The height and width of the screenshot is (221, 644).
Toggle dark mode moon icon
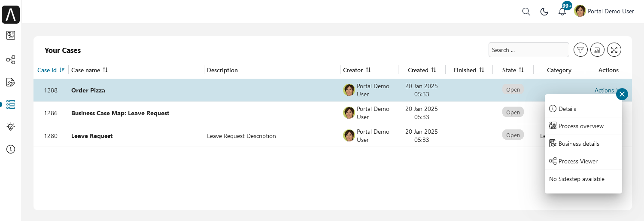point(544,12)
